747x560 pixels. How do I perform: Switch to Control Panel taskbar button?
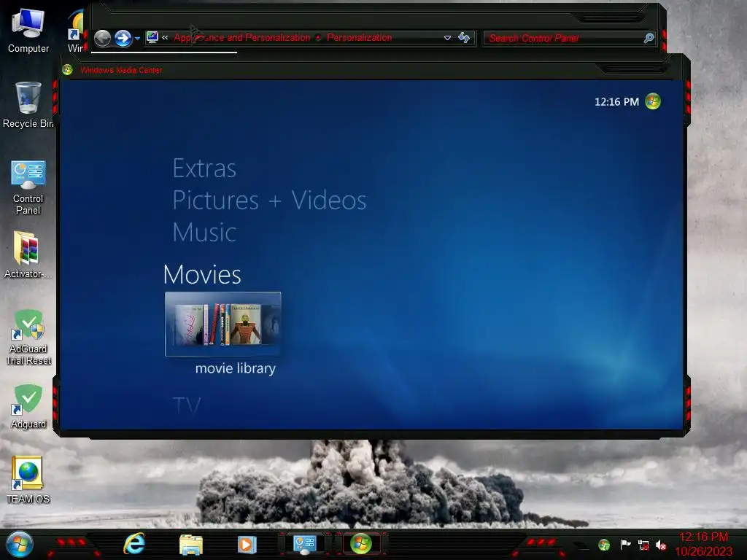pos(304,544)
